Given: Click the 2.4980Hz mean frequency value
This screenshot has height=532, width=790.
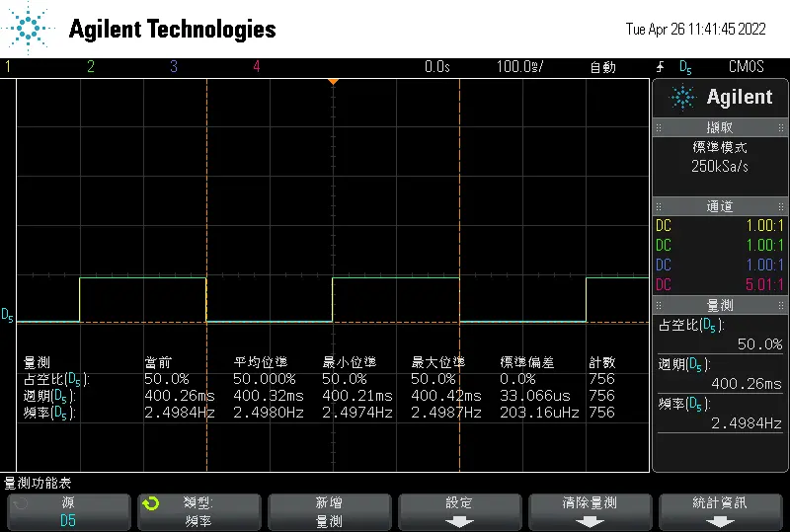Looking at the screenshot, I should tap(269, 413).
